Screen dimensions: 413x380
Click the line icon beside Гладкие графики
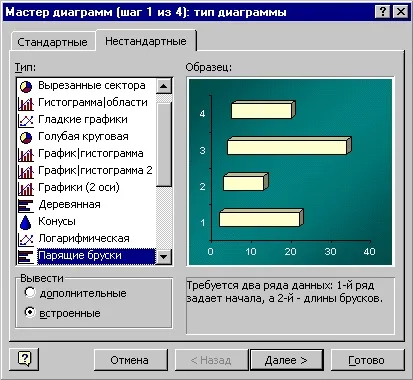[x=26, y=120]
